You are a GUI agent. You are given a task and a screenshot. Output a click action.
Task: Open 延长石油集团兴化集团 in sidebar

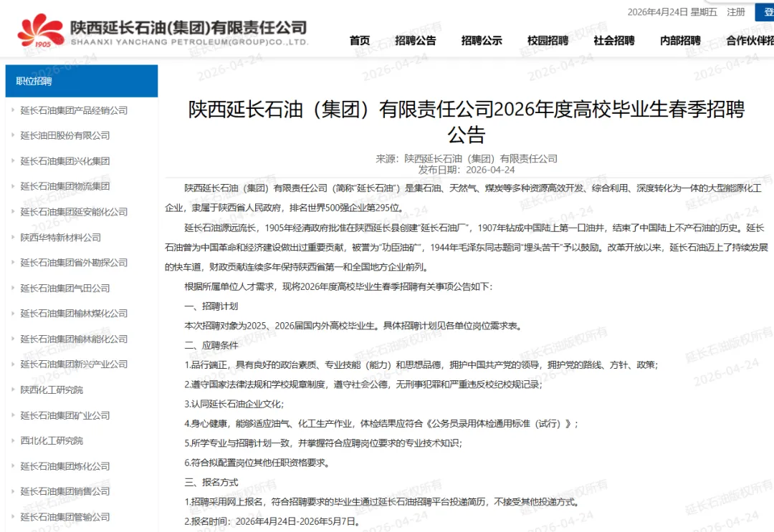coord(64,161)
